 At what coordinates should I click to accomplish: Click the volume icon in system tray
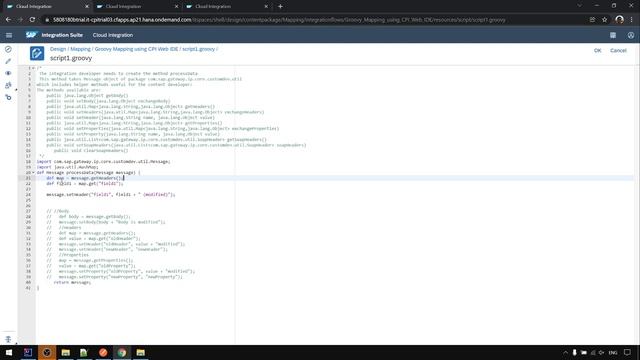(x=601, y=353)
